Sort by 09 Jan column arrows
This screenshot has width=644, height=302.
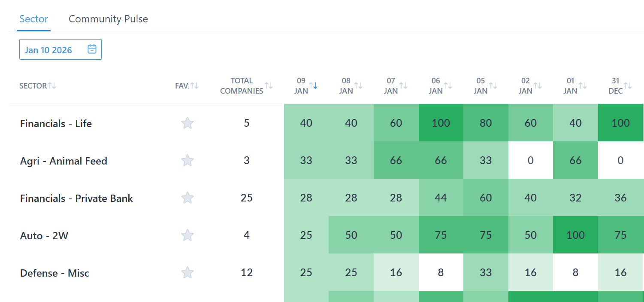coord(313,85)
